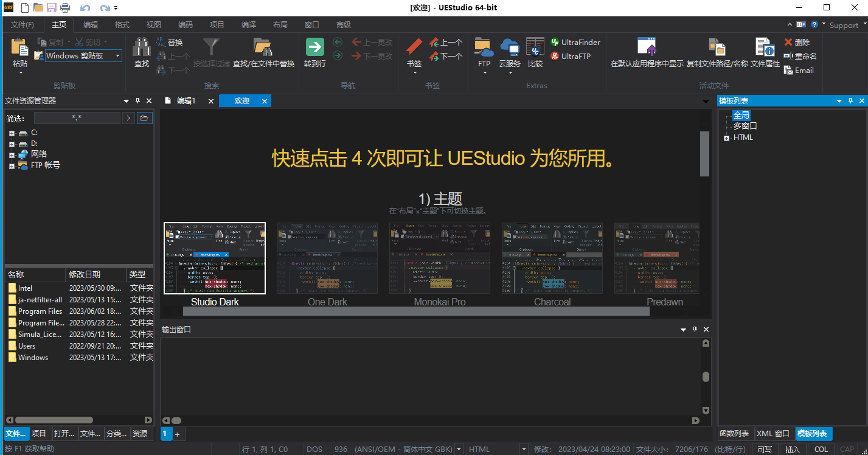Image resolution: width=868 pixels, height=455 pixels.
Task: Toggle 可写 read/write status indicator
Action: 765,450
